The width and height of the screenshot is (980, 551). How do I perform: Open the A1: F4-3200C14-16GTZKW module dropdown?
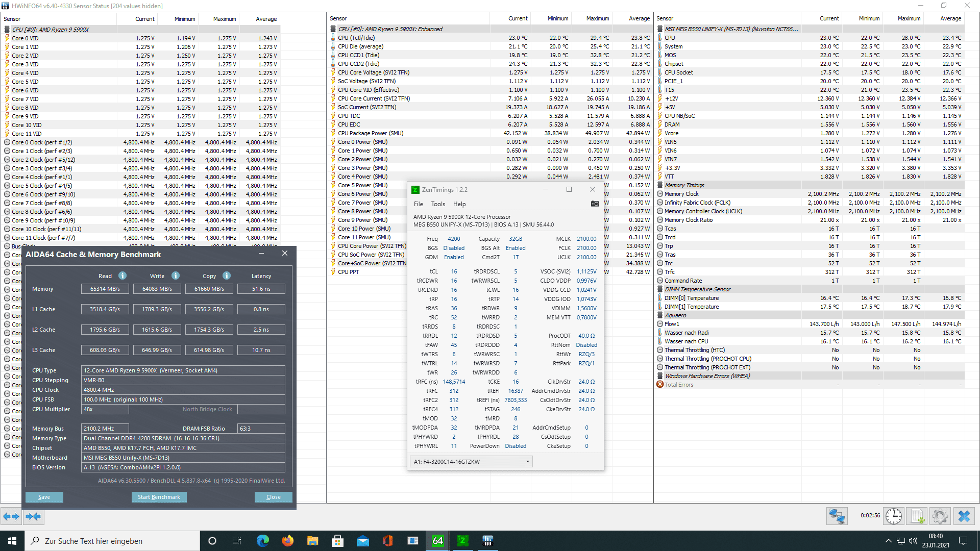[471, 462]
